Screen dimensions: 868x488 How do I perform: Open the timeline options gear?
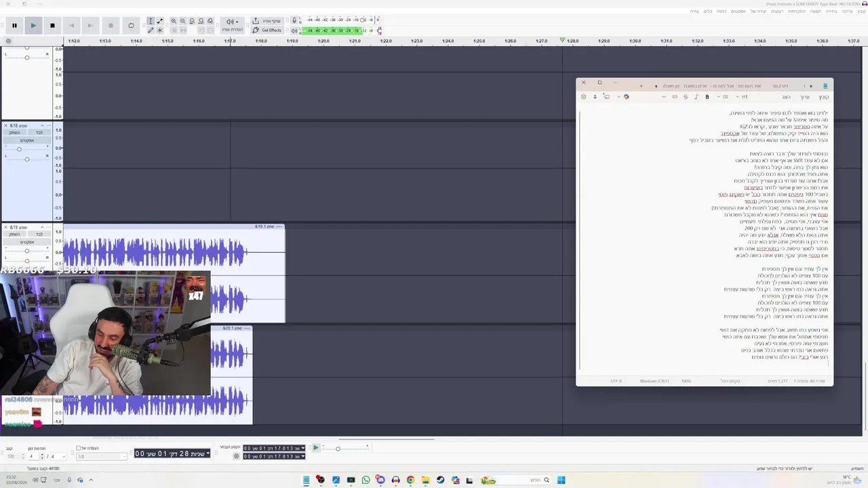pos(8,41)
